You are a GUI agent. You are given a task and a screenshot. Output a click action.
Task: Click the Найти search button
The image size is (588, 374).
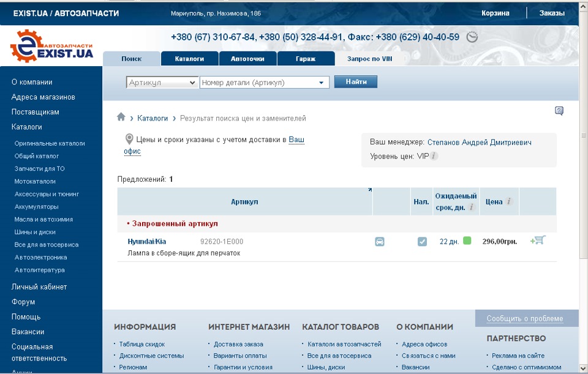point(355,81)
